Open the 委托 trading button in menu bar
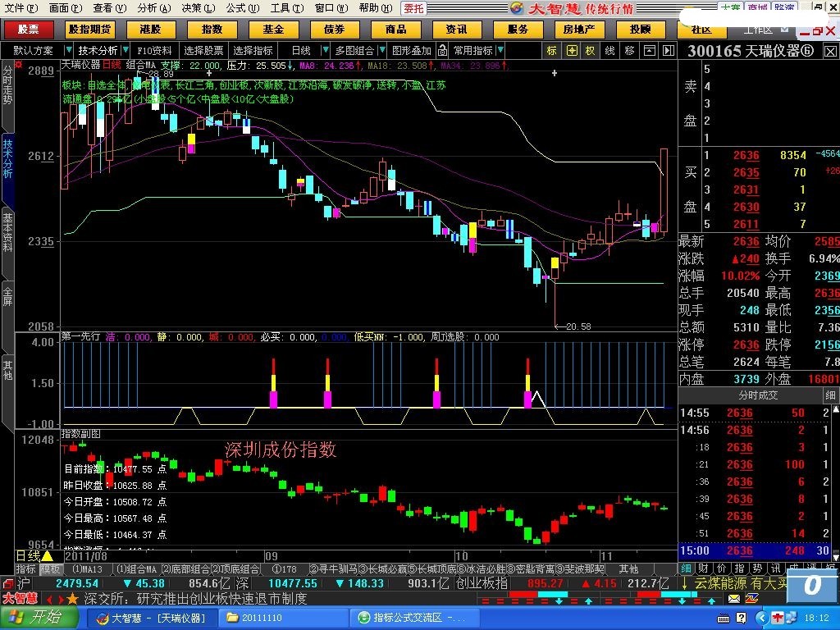840x630 pixels. point(413,8)
